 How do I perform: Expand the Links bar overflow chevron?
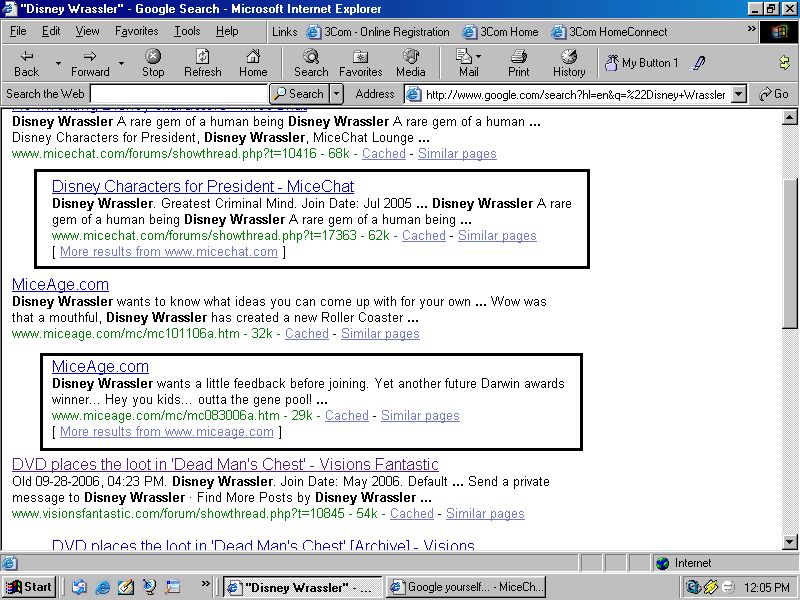751,29
